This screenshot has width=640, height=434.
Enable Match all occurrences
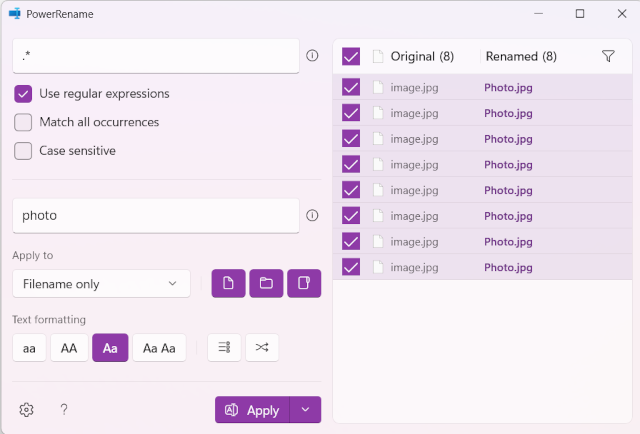click(23, 122)
